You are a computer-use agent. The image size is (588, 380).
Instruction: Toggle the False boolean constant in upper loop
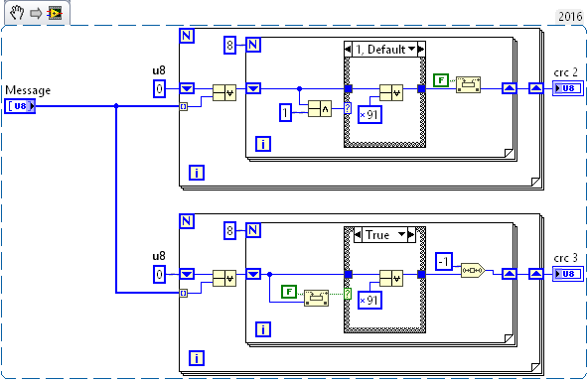[441, 80]
